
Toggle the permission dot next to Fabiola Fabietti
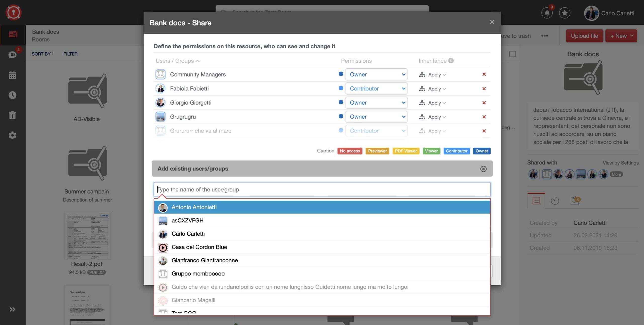[x=341, y=88]
